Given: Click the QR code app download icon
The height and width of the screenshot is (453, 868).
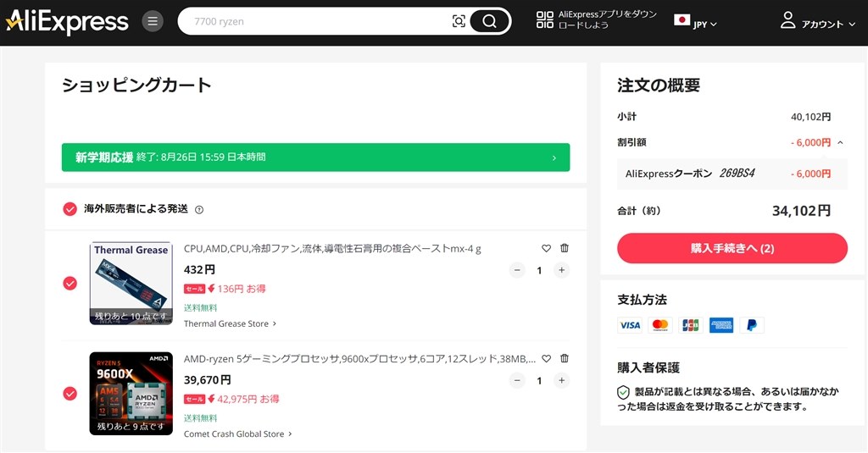Looking at the screenshot, I should click(545, 20).
